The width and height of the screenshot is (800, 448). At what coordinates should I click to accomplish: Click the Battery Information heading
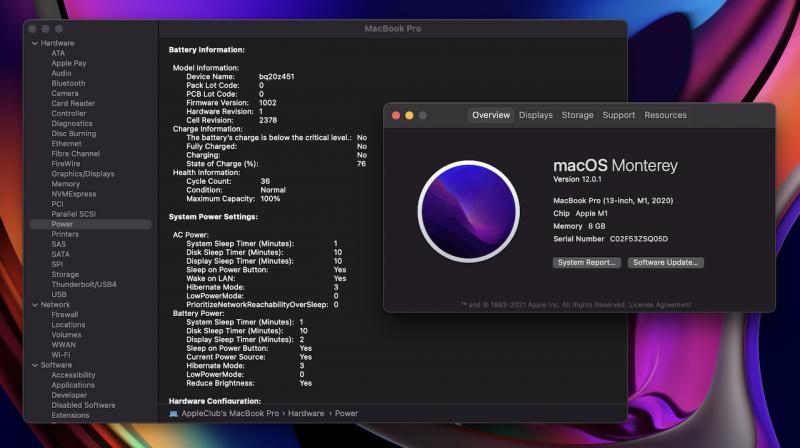coord(207,49)
